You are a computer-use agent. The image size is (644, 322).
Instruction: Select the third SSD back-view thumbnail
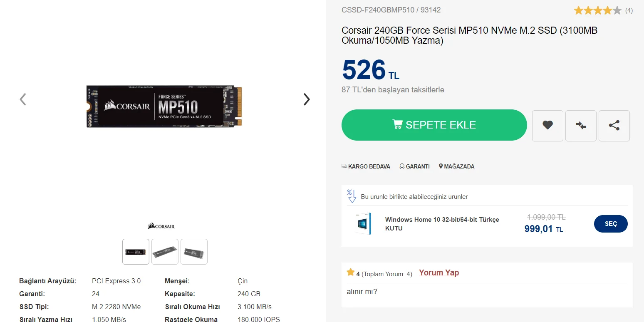tap(194, 251)
